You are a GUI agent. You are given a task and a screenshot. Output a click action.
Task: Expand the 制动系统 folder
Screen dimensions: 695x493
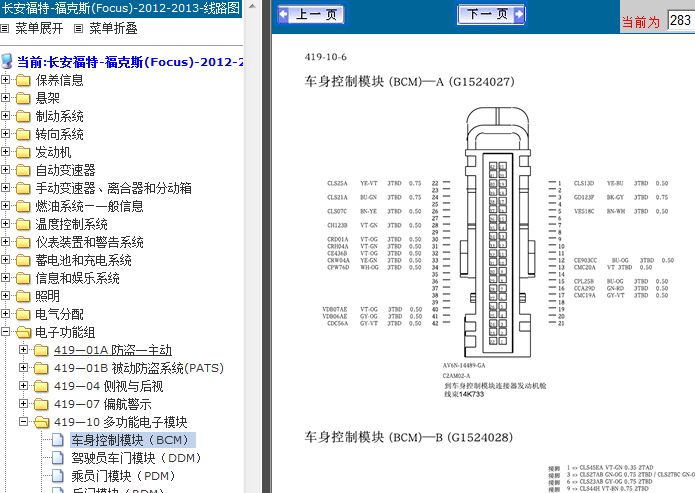pos(5,116)
